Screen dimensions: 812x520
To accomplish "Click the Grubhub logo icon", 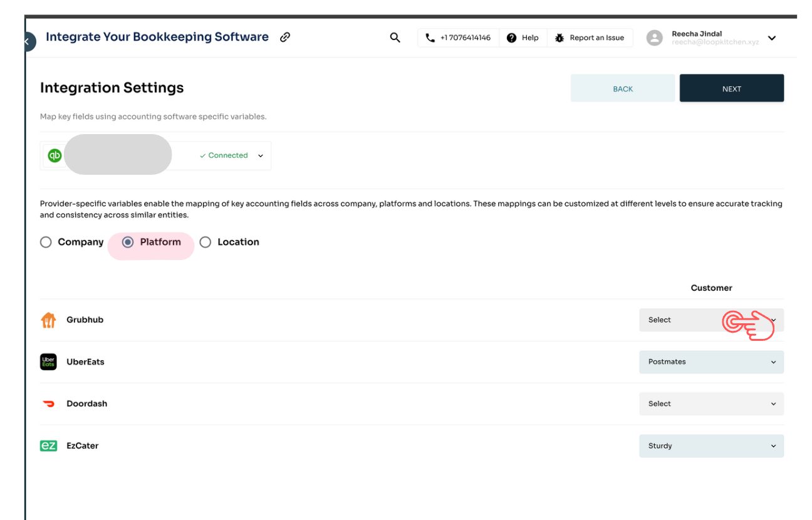I will click(x=48, y=320).
